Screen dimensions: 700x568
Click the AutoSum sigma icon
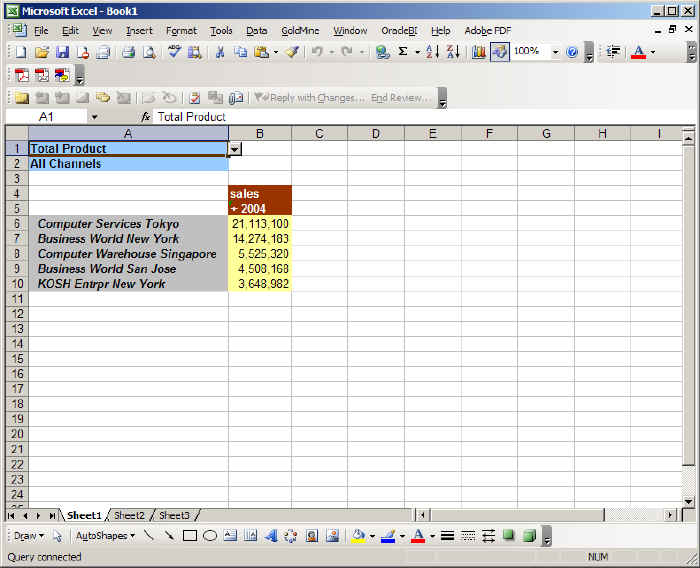pyautogui.click(x=403, y=52)
